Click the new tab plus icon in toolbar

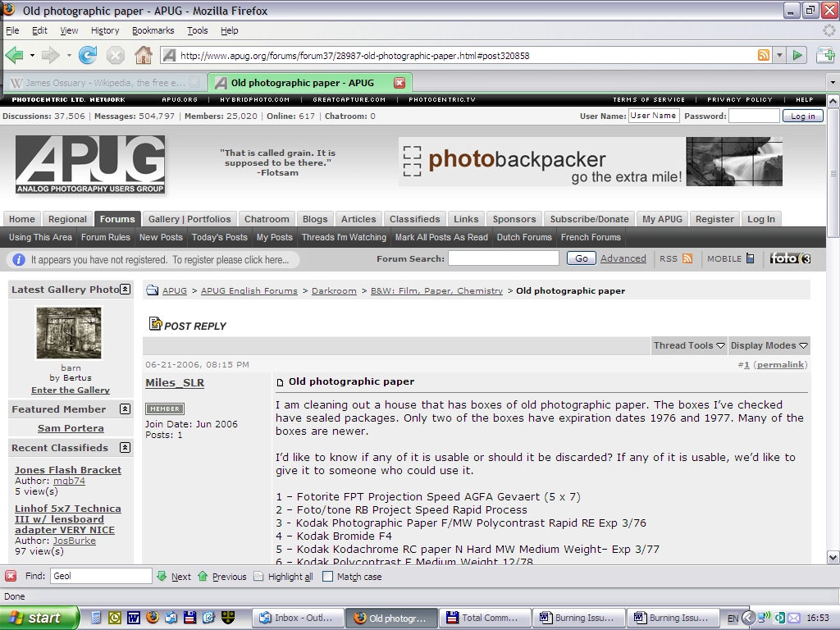pyautogui.click(x=825, y=55)
